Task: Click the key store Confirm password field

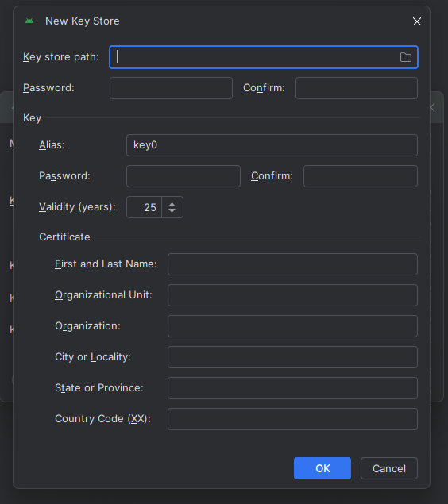Action: point(357,88)
